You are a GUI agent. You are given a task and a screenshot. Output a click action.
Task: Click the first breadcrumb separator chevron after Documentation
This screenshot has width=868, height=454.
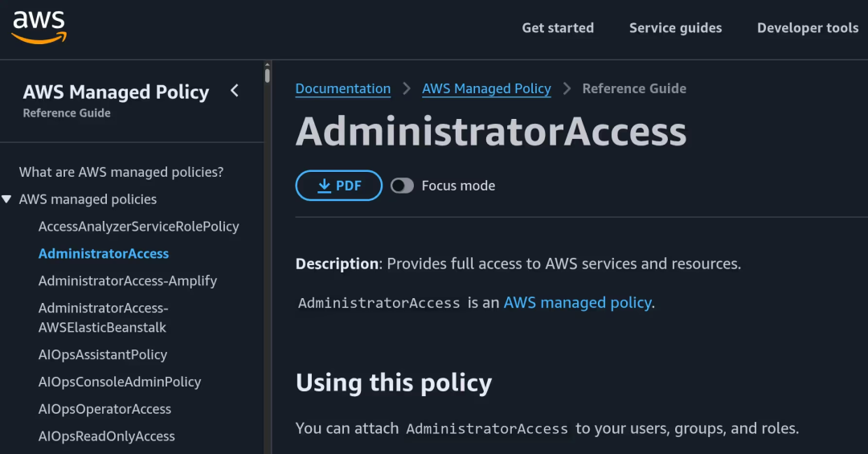(x=407, y=88)
